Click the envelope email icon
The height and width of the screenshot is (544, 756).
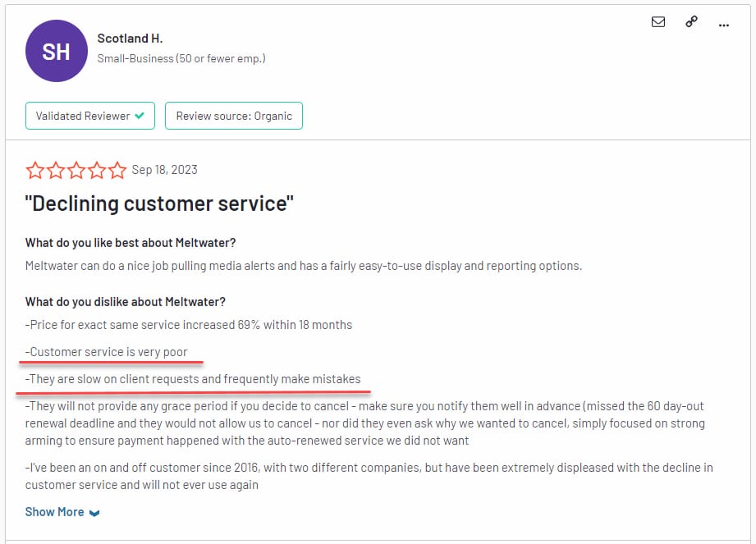pyautogui.click(x=658, y=21)
